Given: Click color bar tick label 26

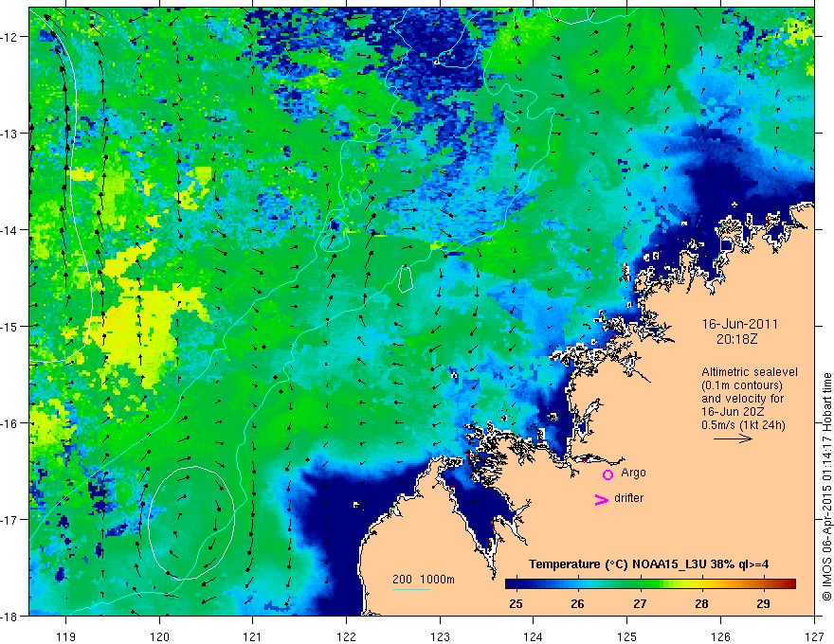Looking at the screenshot, I should click(x=577, y=603).
